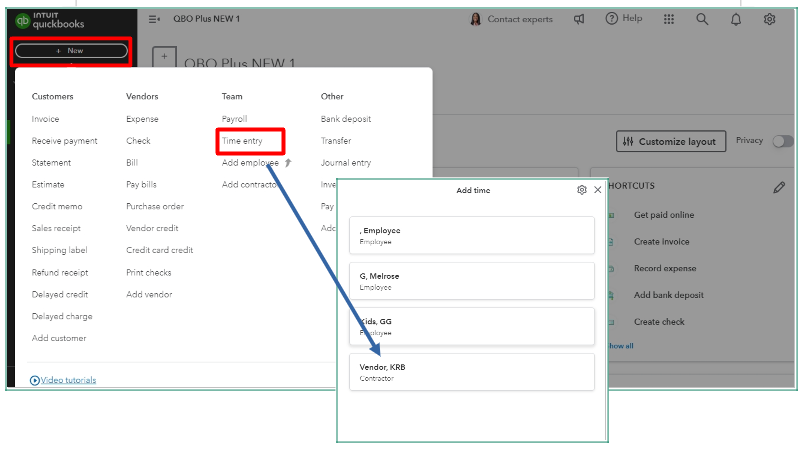Select Journal entry under Other
802x452 pixels.
coord(346,163)
